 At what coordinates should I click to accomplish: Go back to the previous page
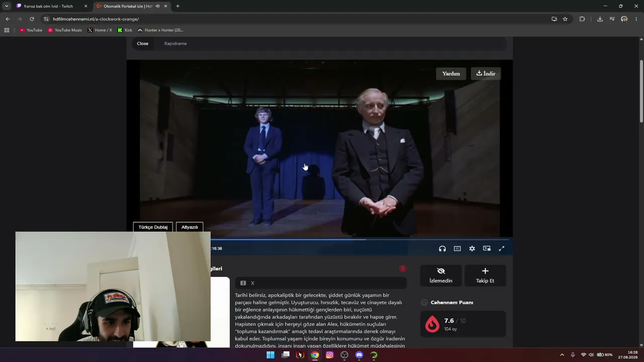coord(8,19)
